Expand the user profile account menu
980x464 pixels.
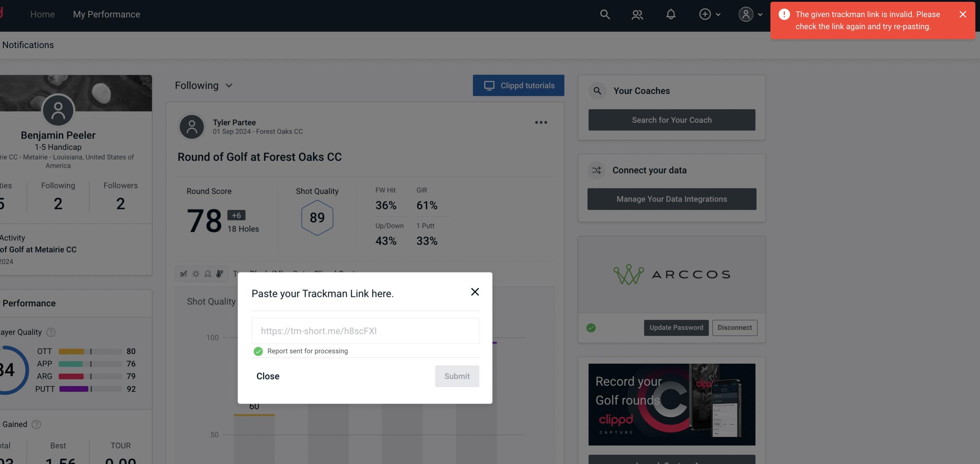(750, 14)
